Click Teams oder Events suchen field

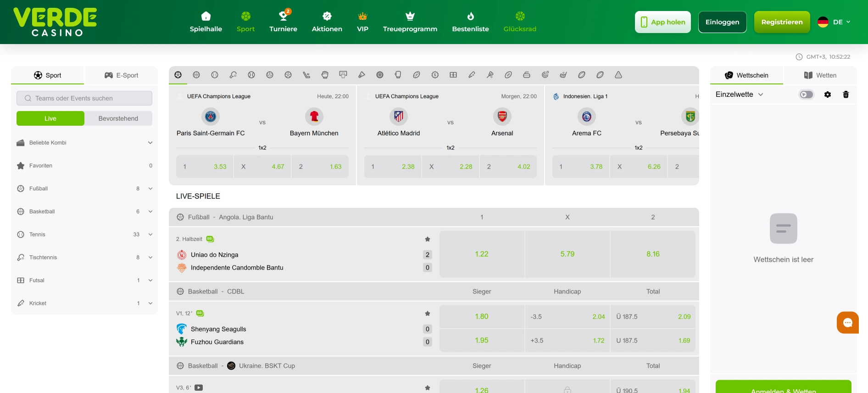pos(84,98)
